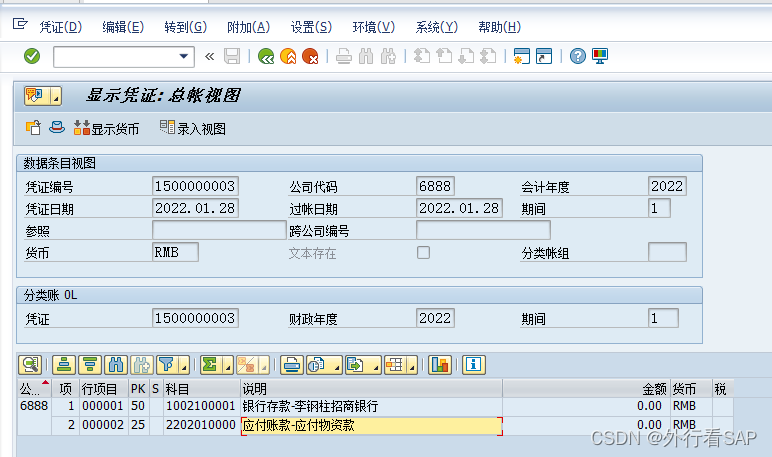The width and height of the screenshot is (772, 457).
Task: Click the display/change document icon
Action: (x=33, y=128)
